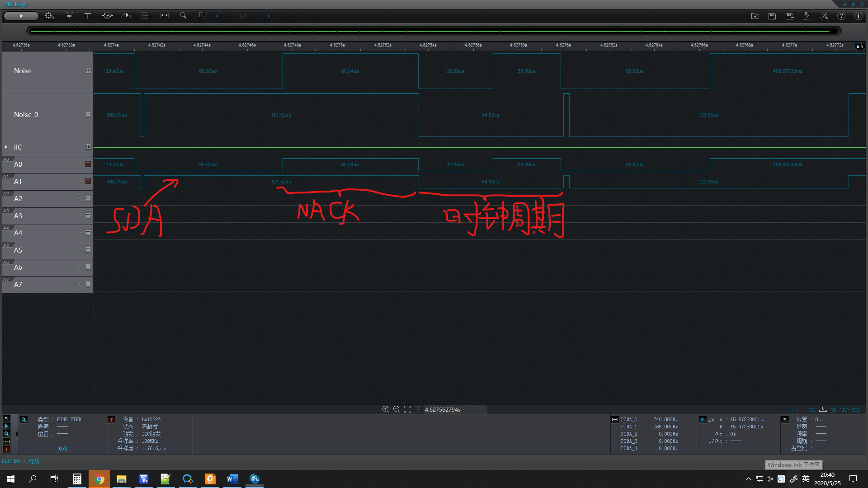Toggle the trigger T marker on channel A3
The height and width of the screenshot is (488, 868).
88,216
